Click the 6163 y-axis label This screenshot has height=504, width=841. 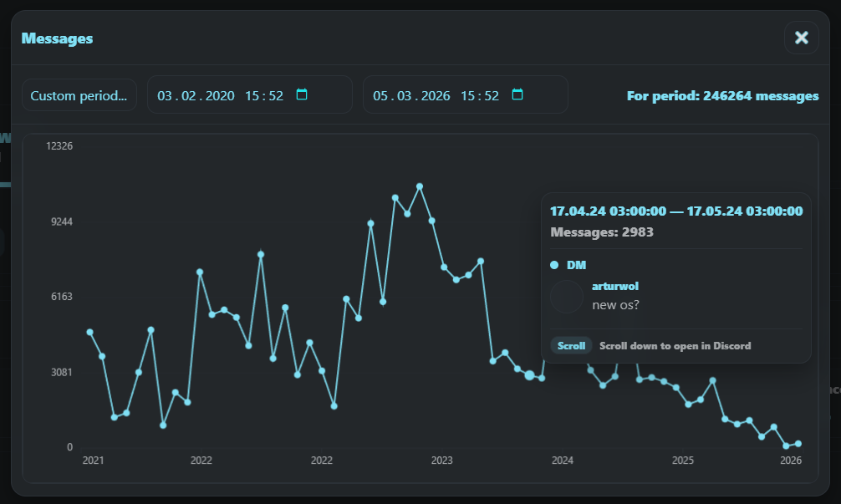pyautogui.click(x=62, y=297)
